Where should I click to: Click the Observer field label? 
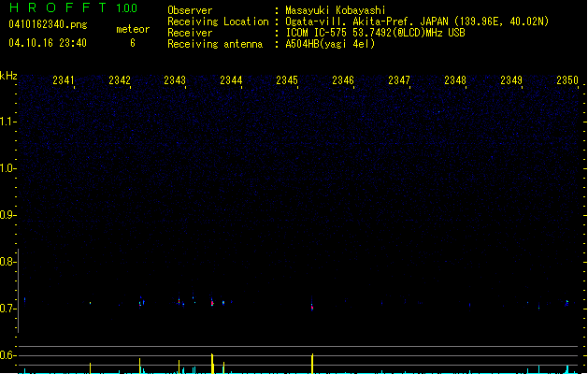pos(190,10)
